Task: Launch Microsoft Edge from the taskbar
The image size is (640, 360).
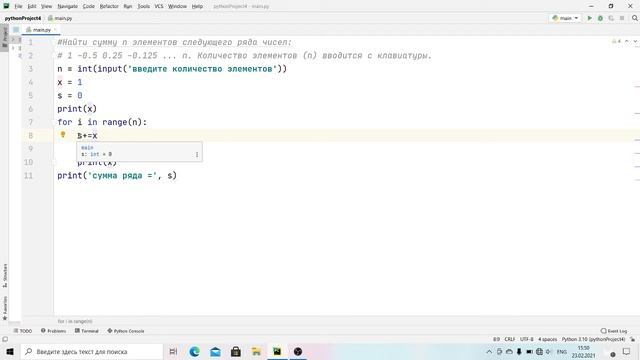Action: [194, 351]
